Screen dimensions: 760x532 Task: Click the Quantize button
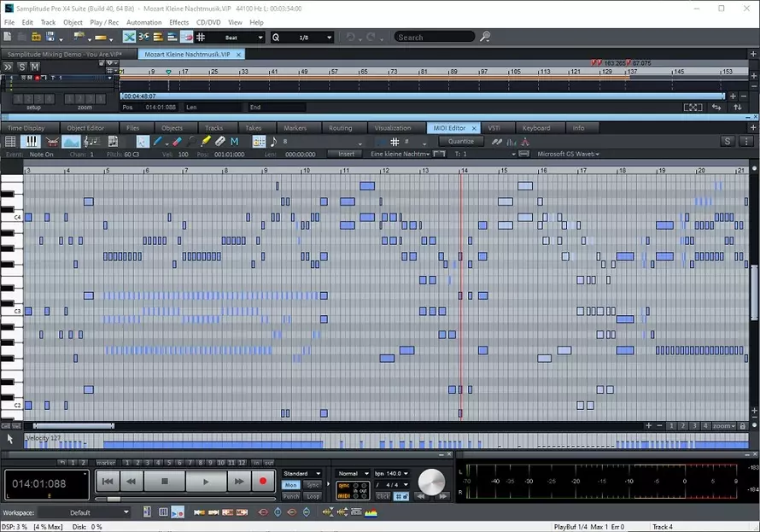point(461,141)
